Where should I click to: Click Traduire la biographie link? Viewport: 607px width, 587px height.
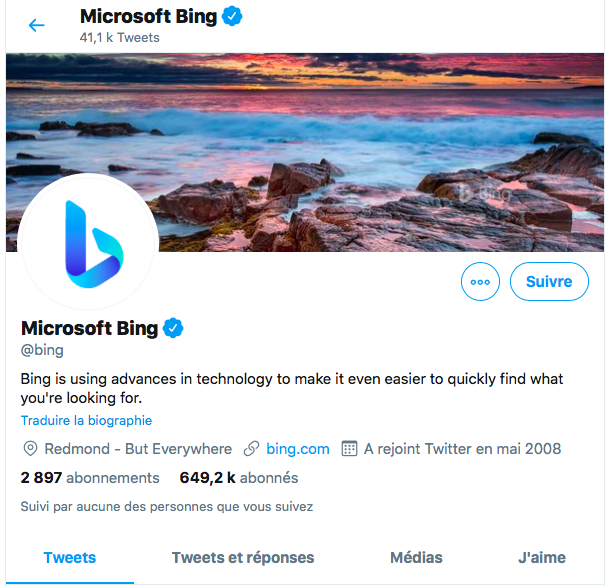pos(86,421)
